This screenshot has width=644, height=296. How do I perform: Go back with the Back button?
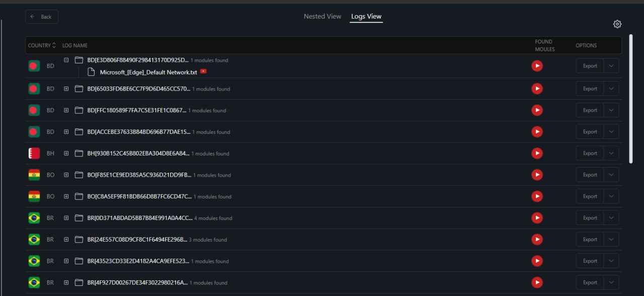pos(42,17)
